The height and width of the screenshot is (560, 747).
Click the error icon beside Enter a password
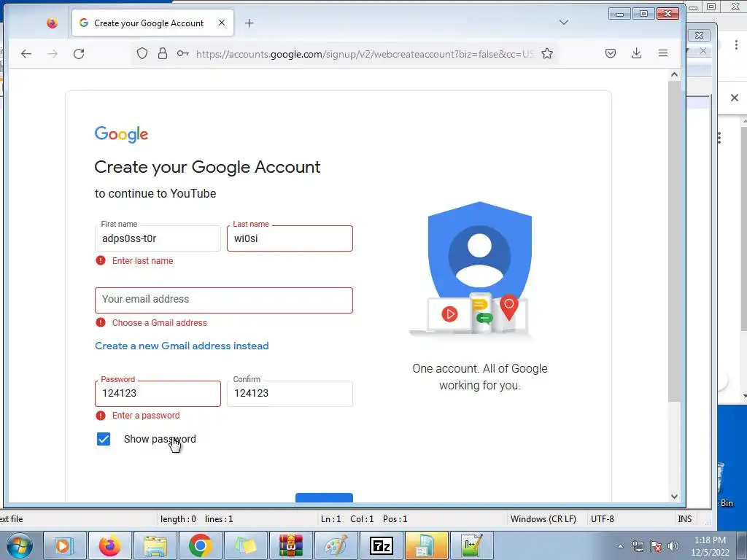(101, 415)
